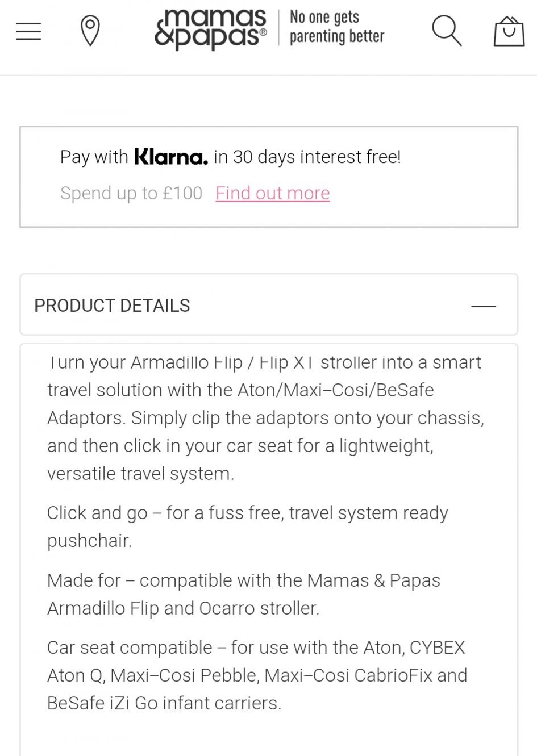Viewport: 537px width, 756px height.
Task: Click 'in 30 days interest free!' text
Action: coord(307,157)
